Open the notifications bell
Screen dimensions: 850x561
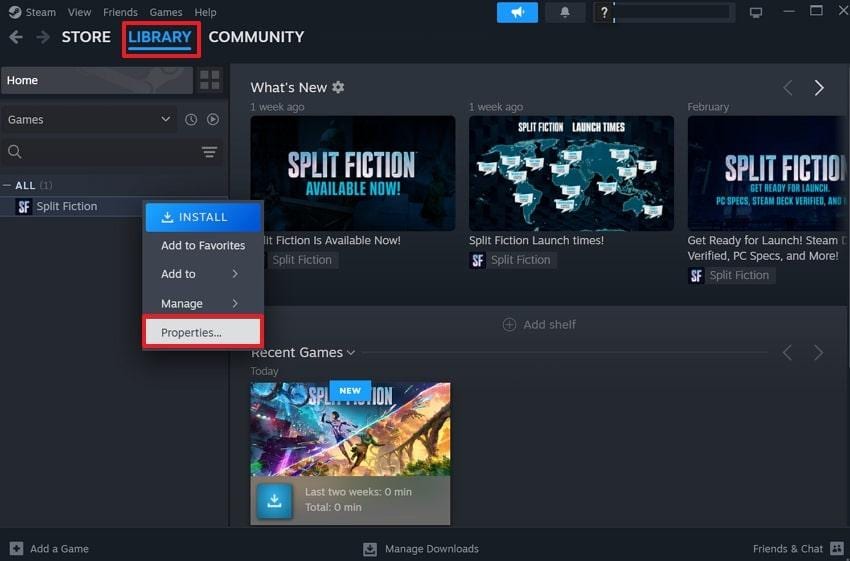[x=565, y=12]
